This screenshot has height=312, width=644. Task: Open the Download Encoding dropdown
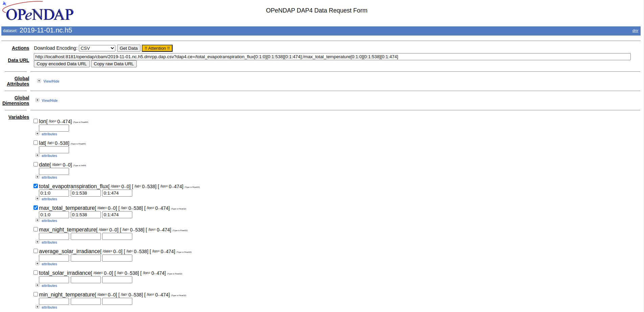click(x=97, y=48)
